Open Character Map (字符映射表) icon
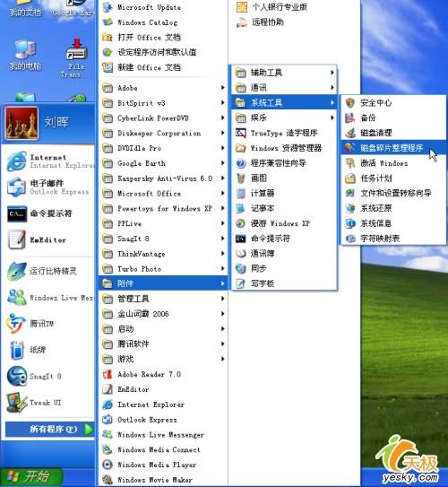 point(350,239)
